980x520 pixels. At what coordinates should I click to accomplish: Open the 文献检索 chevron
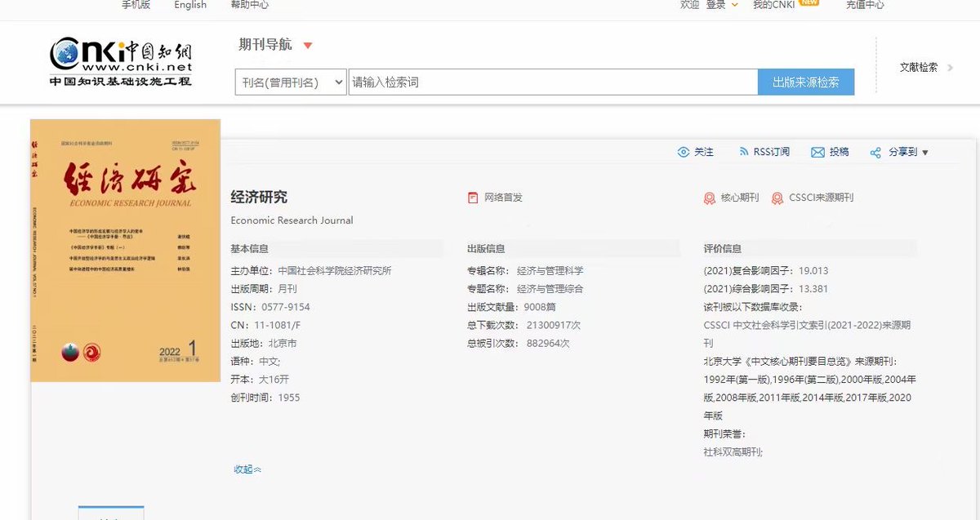(950, 68)
